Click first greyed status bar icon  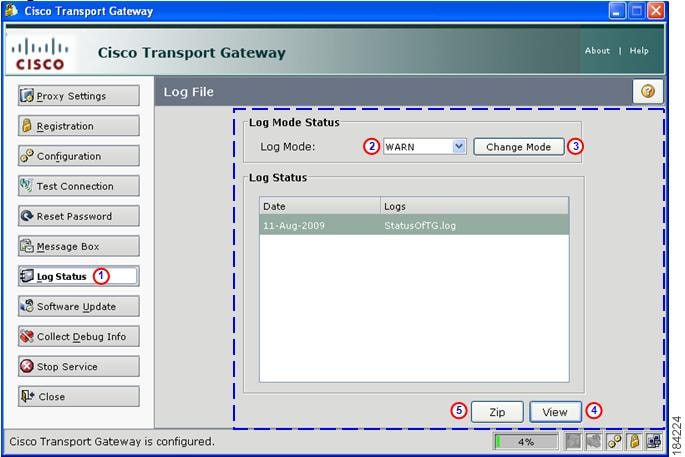(573, 441)
